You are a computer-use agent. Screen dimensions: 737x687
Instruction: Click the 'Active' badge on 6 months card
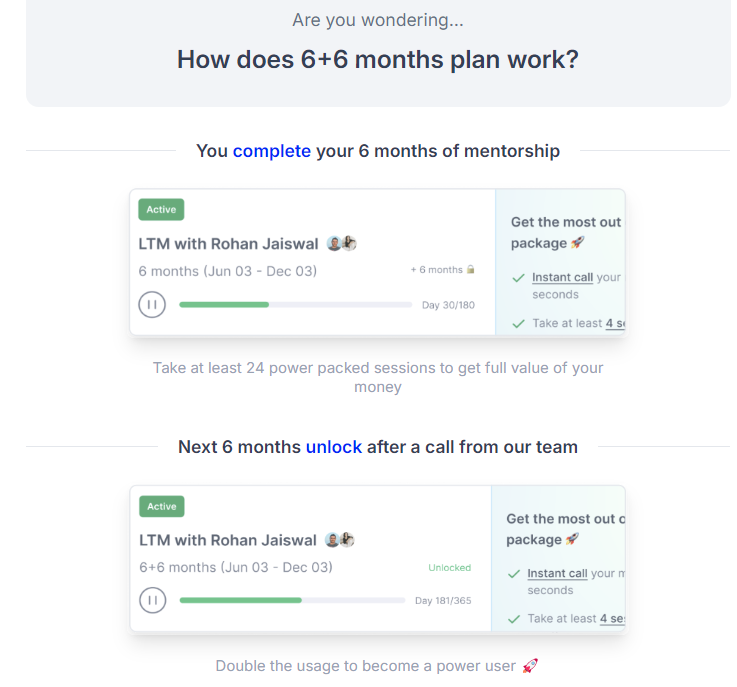click(161, 210)
